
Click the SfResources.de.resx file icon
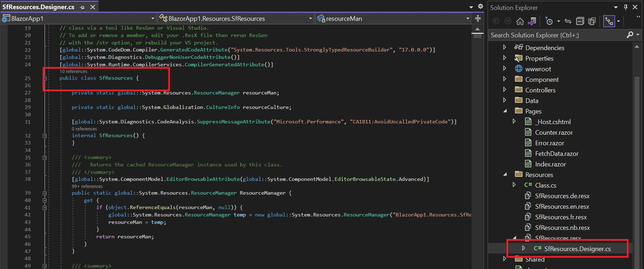point(528,196)
